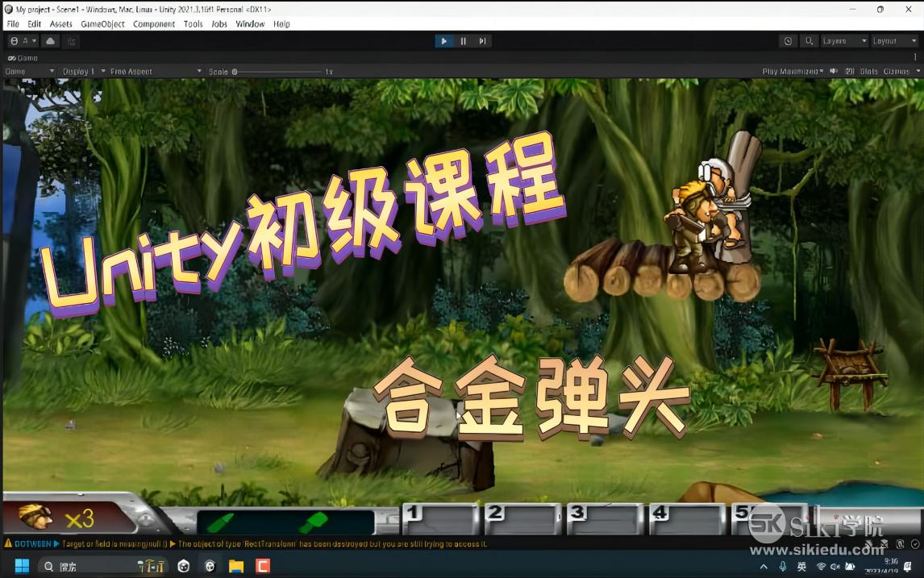Toggle the Game view shortcuts icon
Image resolution: width=924 pixels, height=578 pixels.
850,71
